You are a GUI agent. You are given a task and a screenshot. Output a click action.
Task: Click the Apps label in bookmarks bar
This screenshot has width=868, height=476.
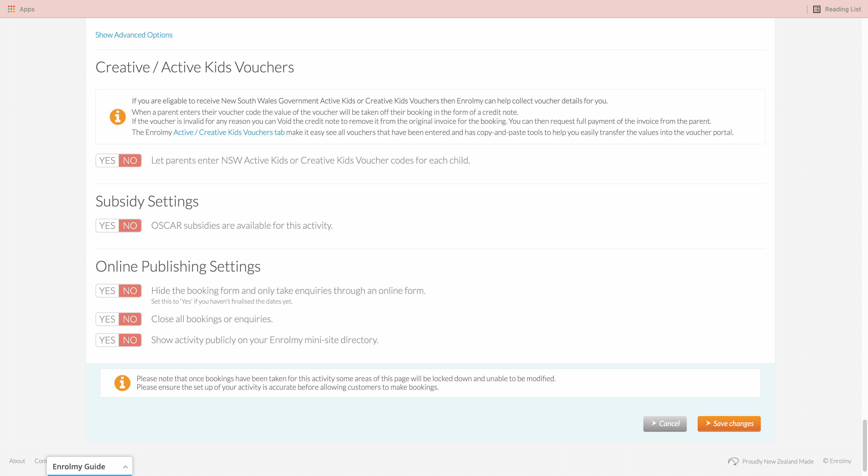(27, 9)
